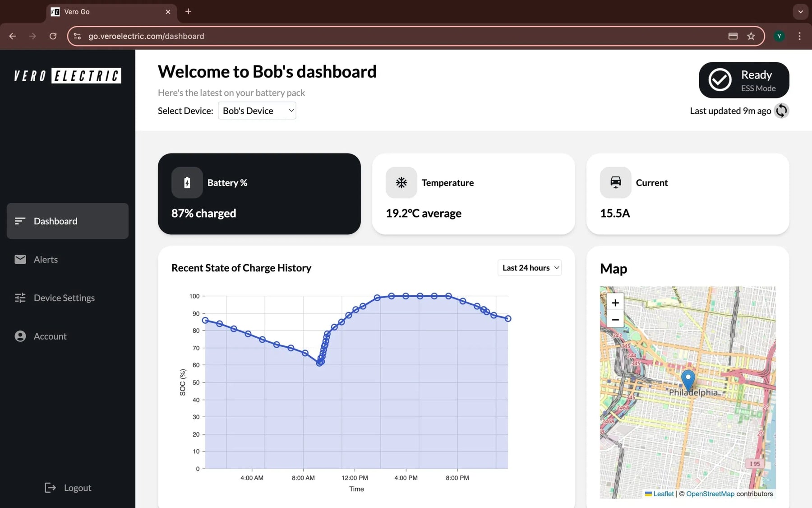Screen dimensions: 812x508
Task: Log out using the Logout button
Action: pyautogui.click(x=69, y=488)
